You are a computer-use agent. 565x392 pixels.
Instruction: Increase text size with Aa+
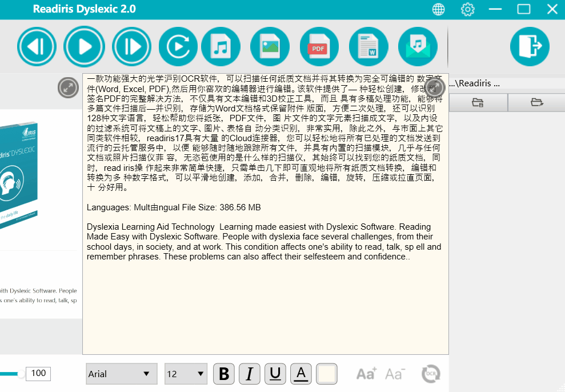coord(366,374)
